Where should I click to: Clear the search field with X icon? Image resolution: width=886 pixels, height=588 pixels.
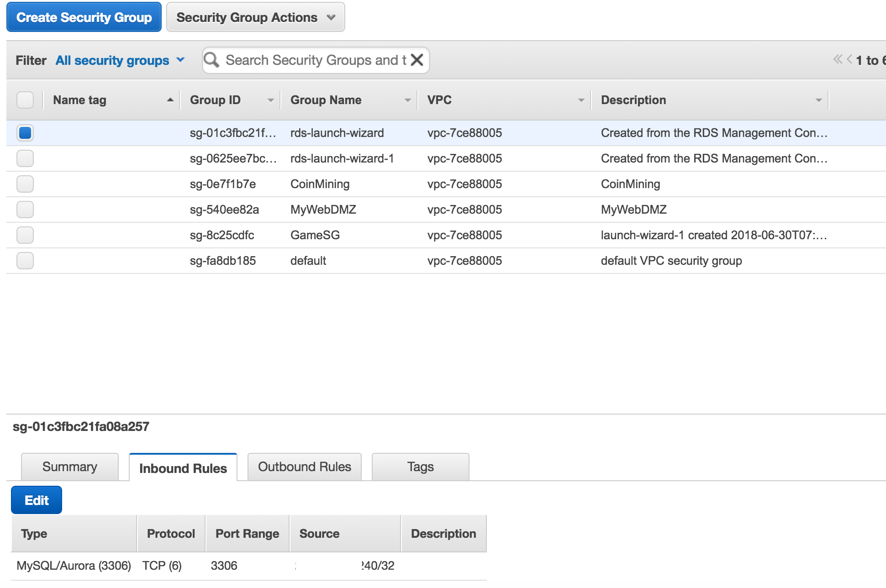click(417, 60)
